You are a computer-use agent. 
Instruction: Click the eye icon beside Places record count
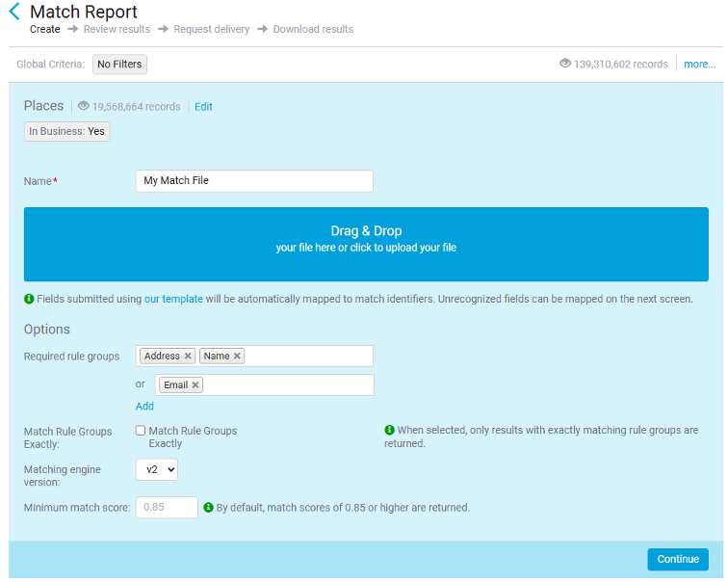(84, 106)
